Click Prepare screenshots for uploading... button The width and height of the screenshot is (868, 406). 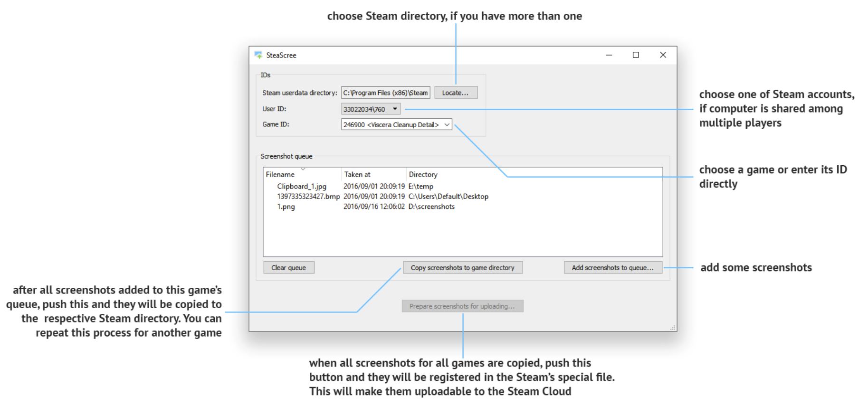pos(462,306)
